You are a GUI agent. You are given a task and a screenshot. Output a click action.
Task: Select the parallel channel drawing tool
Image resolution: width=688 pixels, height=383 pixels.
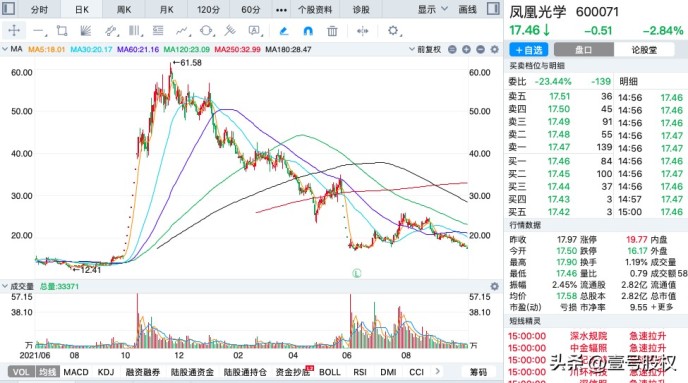111,31
